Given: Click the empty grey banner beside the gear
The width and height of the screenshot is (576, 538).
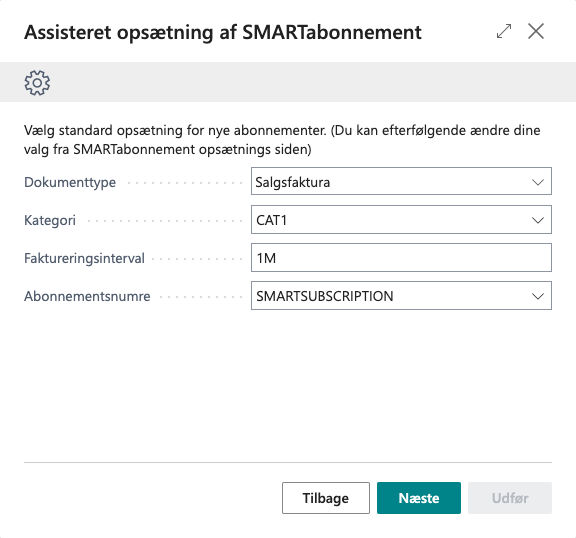Looking at the screenshot, I should [x=312, y=82].
